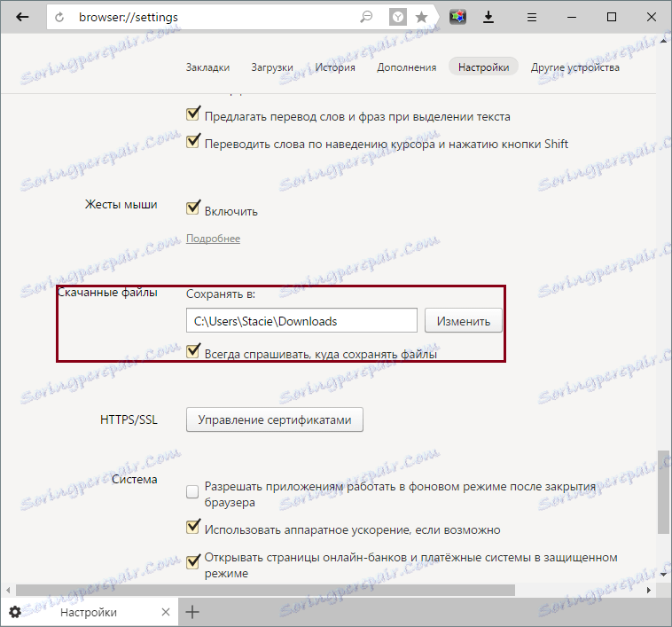Click the download path input field
Screen dimensions: 672x627
pos(301,320)
